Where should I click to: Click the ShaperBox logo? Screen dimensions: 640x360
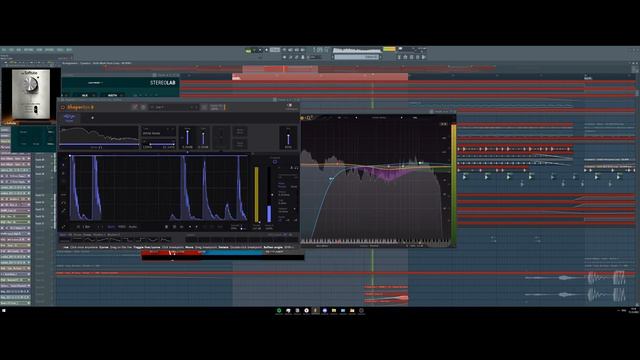(80, 107)
